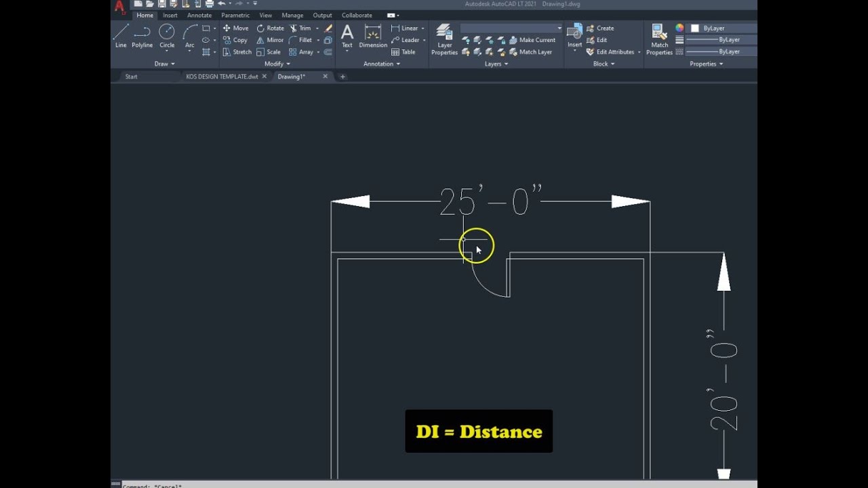Image resolution: width=868 pixels, height=488 pixels.
Task: Open the layer selection dropdown
Action: click(511, 28)
